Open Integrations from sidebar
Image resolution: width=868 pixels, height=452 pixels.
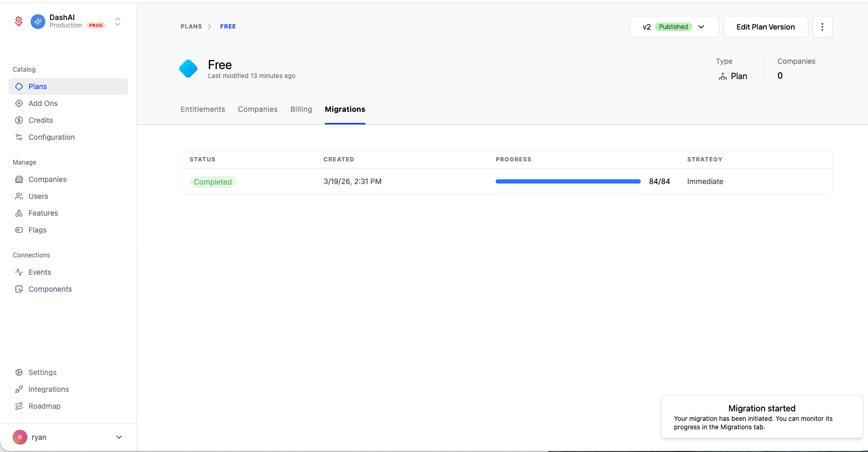[x=68, y=389]
